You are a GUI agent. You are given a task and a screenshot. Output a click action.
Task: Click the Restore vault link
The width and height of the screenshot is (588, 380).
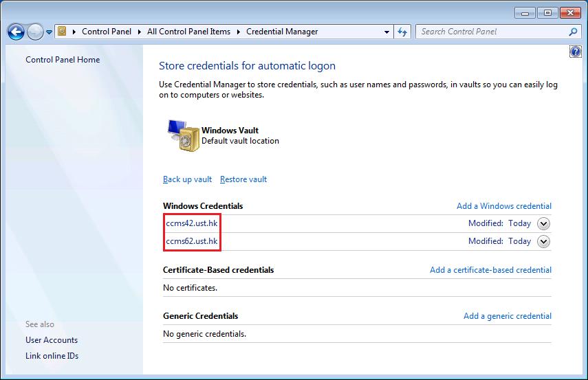tap(243, 179)
